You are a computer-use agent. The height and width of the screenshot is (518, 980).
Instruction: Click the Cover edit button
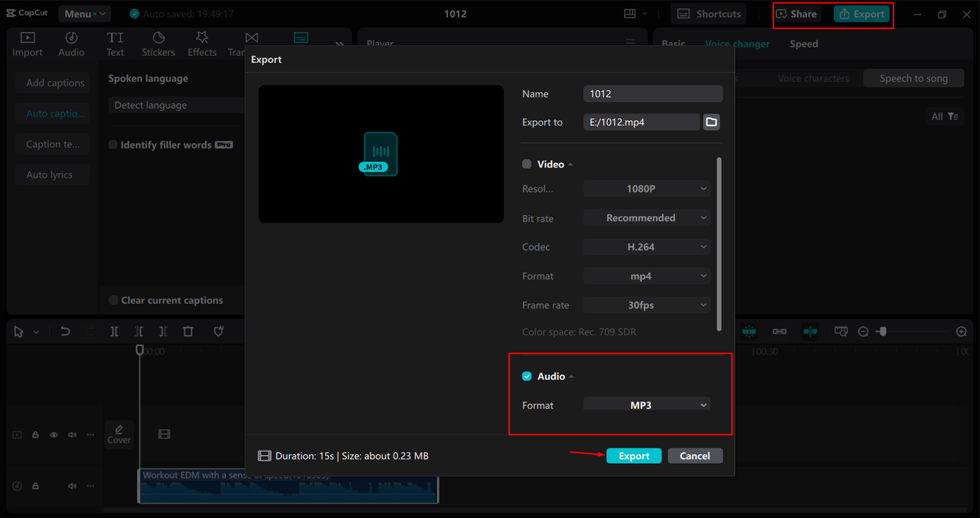tap(119, 433)
